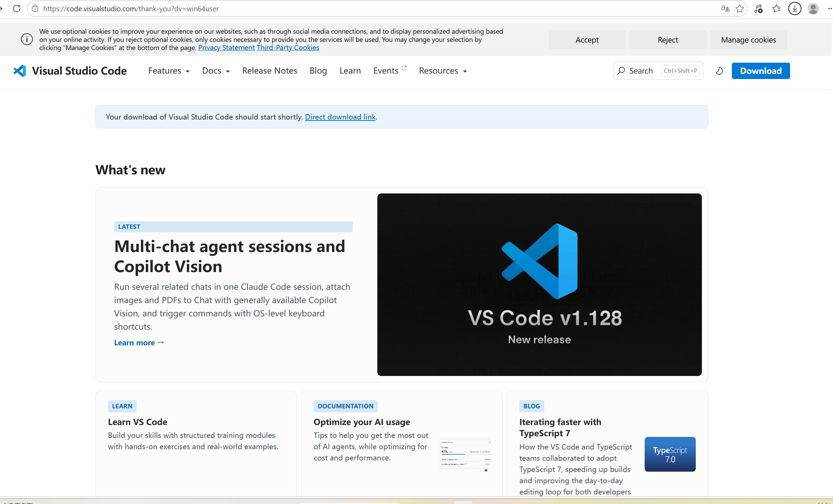This screenshot has width=833, height=504.
Task: Click the magnifier icon in Search
Action: click(621, 70)
